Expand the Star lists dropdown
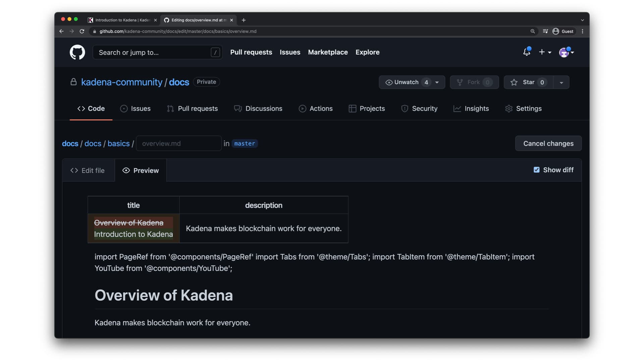Image resolution: width=644 pixels, height=362 pixels. pos(561,82)
